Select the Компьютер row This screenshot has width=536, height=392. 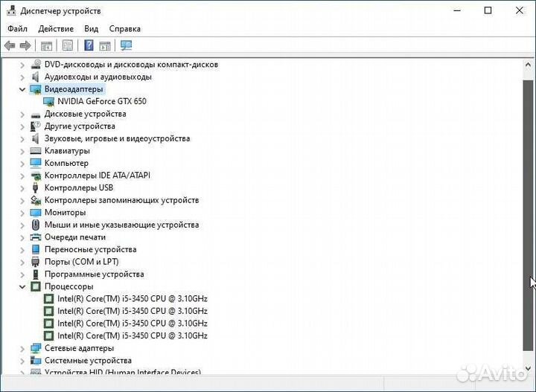pyautogui.click(x=66, y=163)
